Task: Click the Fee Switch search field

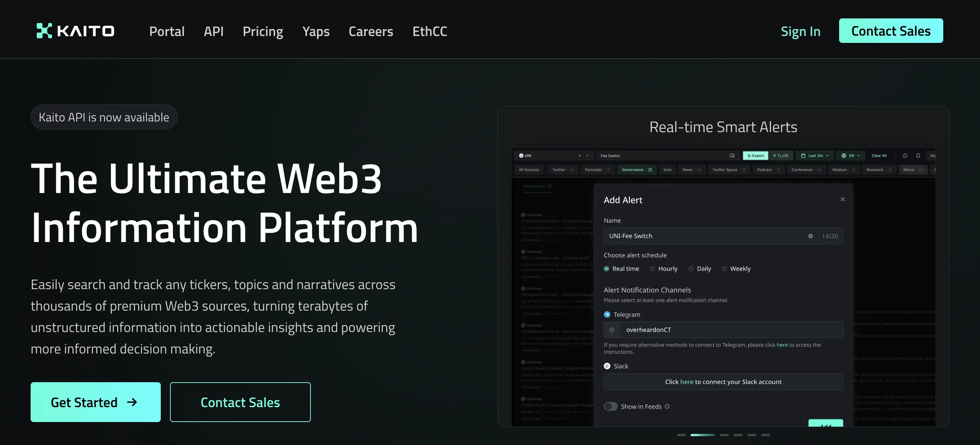Action: (x=667, y=155)
